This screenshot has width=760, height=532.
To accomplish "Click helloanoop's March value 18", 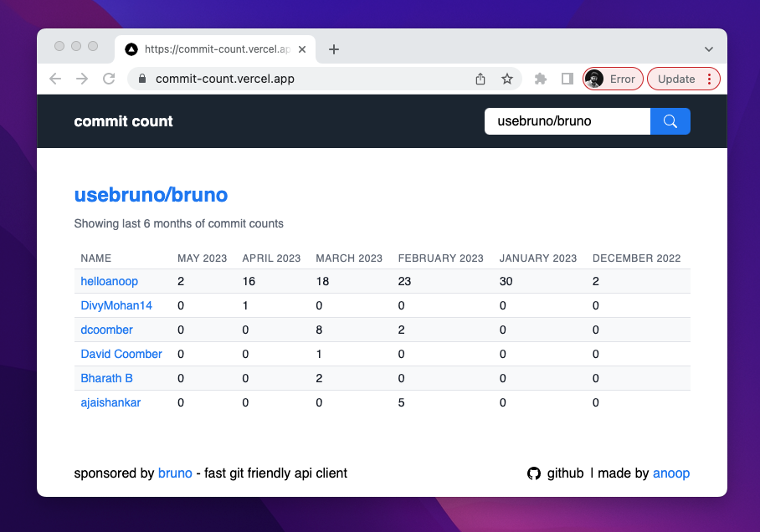I will 322,282.
